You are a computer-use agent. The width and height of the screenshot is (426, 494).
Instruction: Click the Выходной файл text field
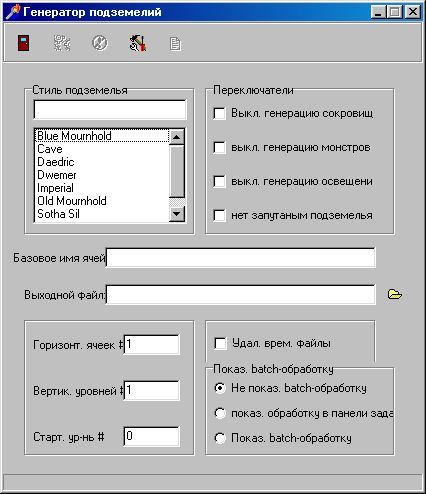tap(241, 295)
